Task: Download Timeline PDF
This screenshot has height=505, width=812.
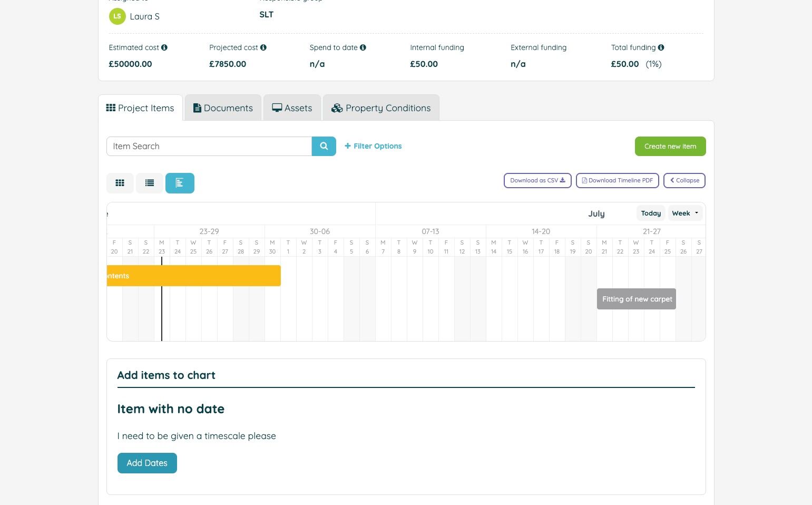Action: point(618,180)
